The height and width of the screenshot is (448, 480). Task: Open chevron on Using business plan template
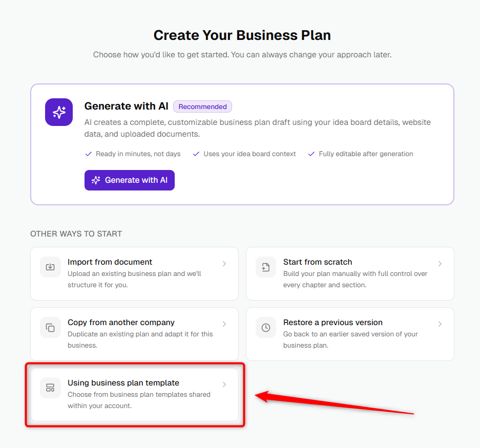click(224, 385)
